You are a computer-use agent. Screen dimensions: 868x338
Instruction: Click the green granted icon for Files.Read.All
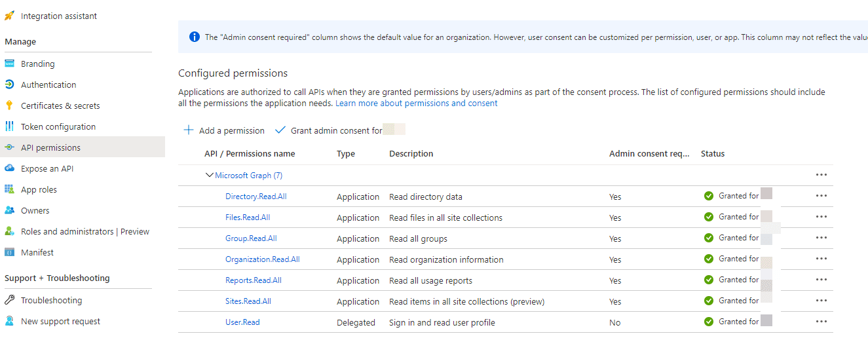coord(709,217)
